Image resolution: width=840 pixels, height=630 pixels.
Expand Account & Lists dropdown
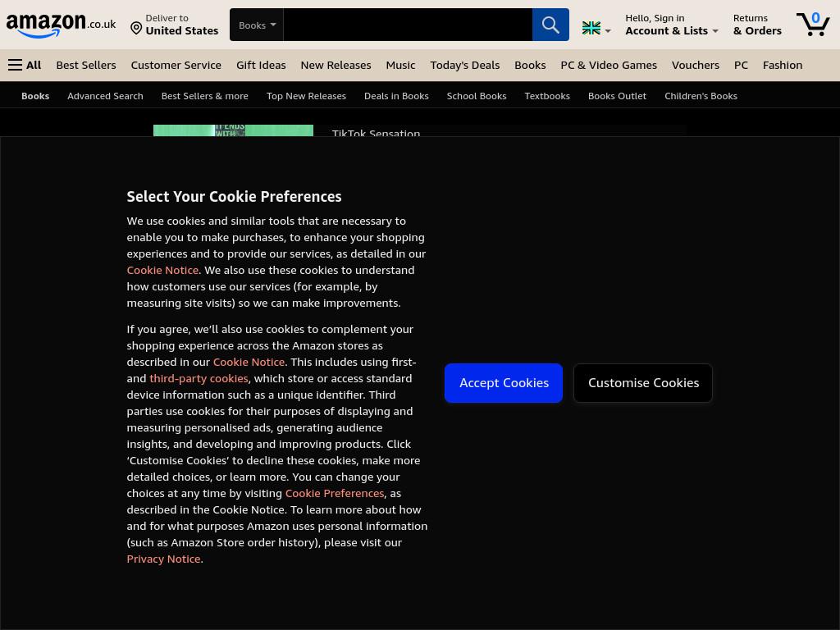[x=671, y=25]
